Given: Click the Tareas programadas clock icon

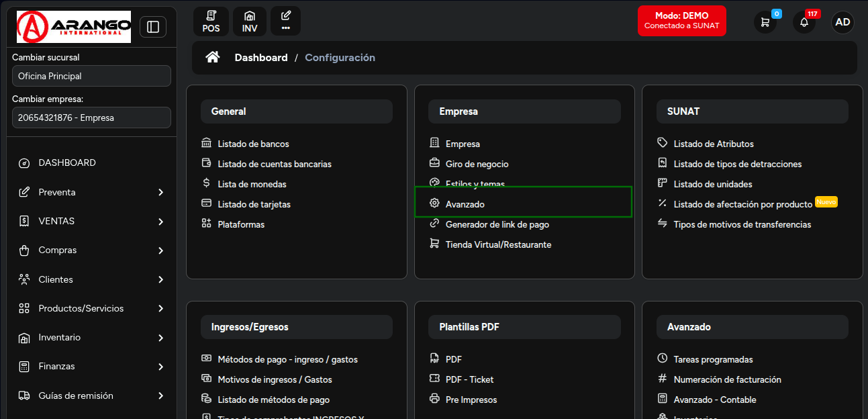Looking at the screenshot, I should coord(663,359).
